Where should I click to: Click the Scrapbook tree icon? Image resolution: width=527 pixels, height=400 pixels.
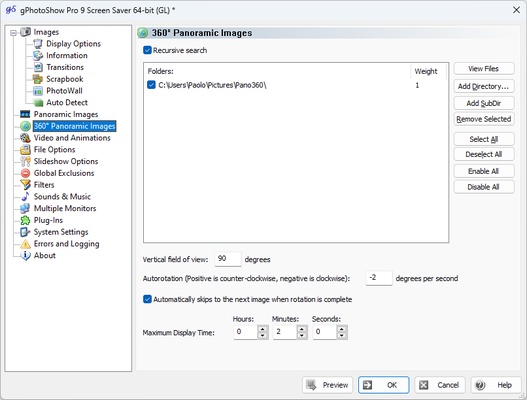[38, 79]
